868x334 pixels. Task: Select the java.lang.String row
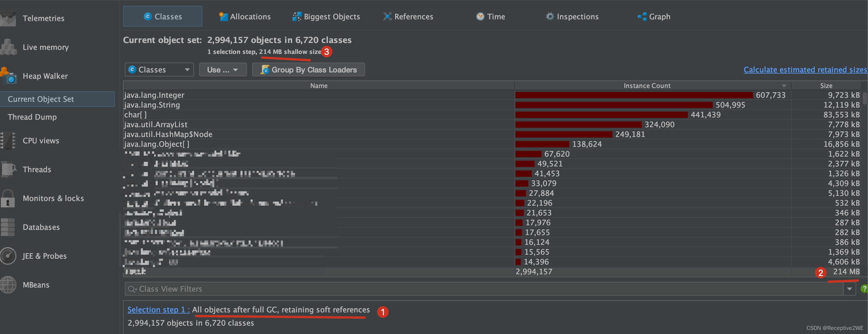pos(492,105)
